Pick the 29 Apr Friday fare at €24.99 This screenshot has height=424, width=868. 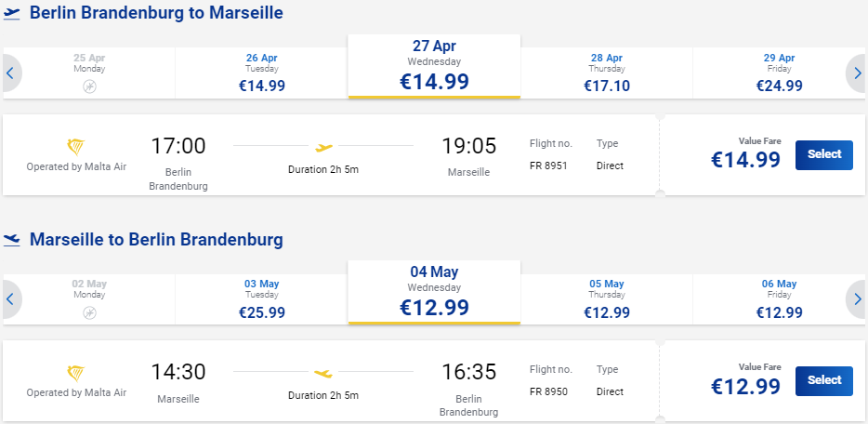(779, 73)
